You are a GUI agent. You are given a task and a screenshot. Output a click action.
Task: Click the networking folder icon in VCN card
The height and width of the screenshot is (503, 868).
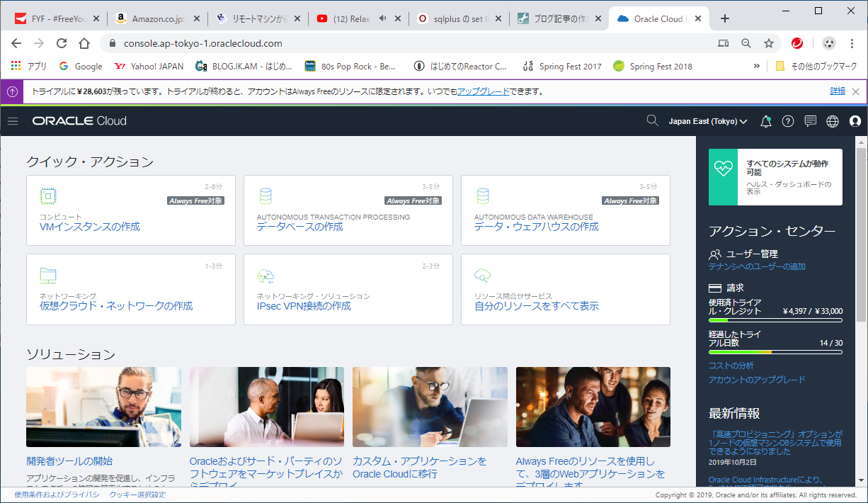point(48,276)
